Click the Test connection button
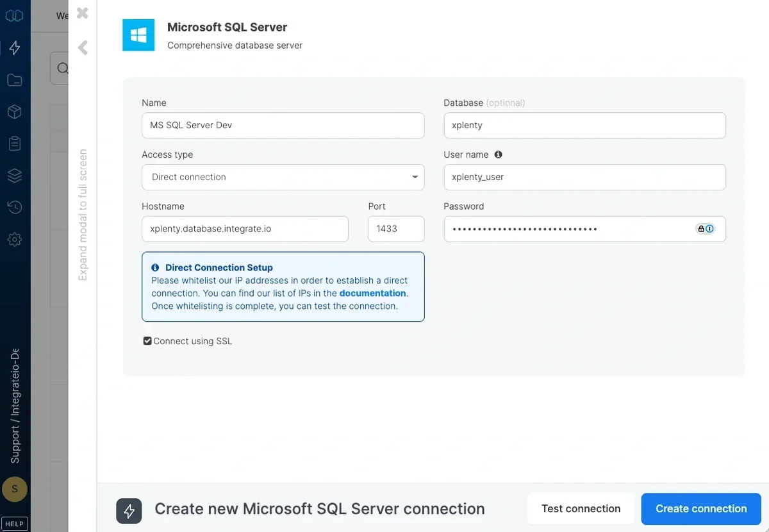Image resolution: width=769 pixels, height=532 pixels. click(581, 508)
